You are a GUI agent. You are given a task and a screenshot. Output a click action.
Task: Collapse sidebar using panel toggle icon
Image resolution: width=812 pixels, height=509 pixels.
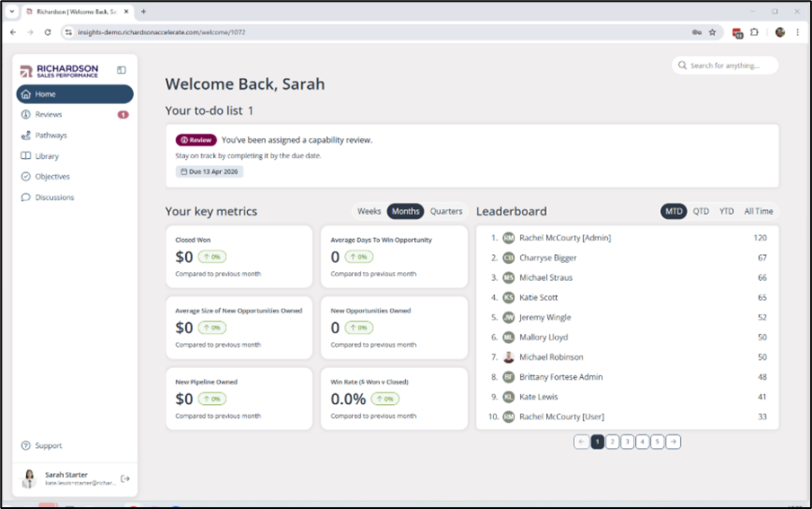tap(121, 70)
